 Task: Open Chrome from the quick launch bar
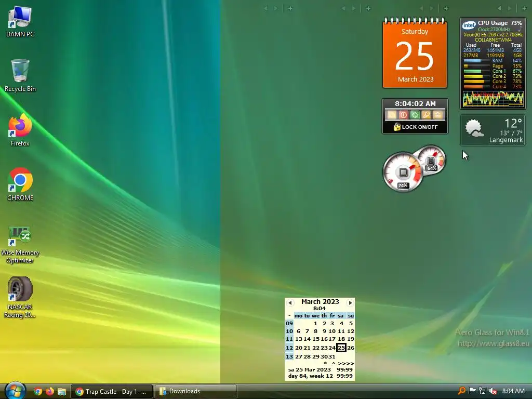38,391
